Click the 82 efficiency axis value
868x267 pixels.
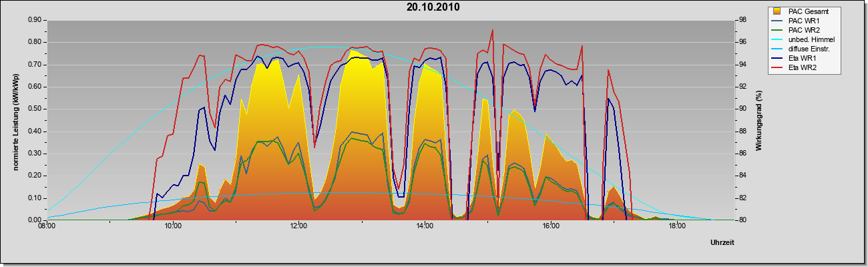pyautogui.click(x=742, y=198)
